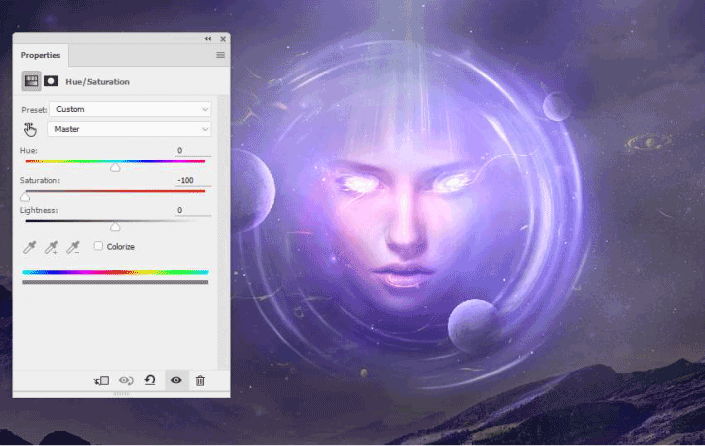The height and width of the screenshot is (446, 705).
Task: Click the Lightness label
Action: 39,210
